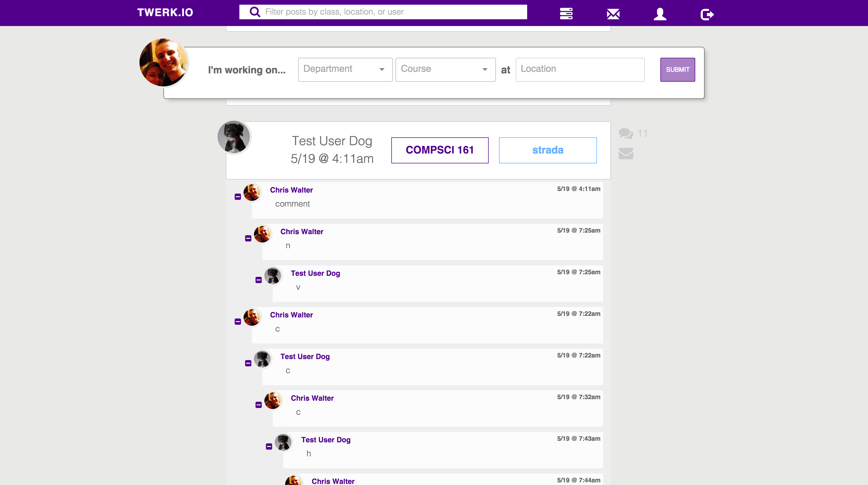
Task: Click Test User Dog's post avatar
Action: coord(234,137)
